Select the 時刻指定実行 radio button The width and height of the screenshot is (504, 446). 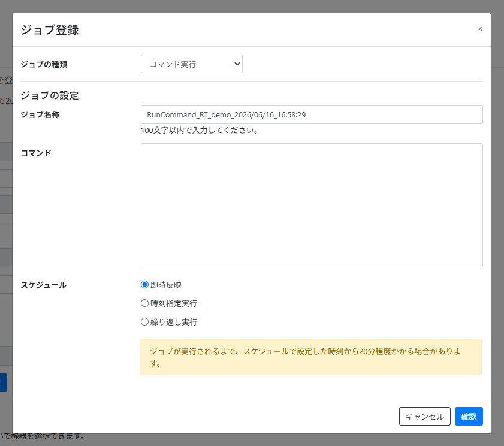(144, 303)
